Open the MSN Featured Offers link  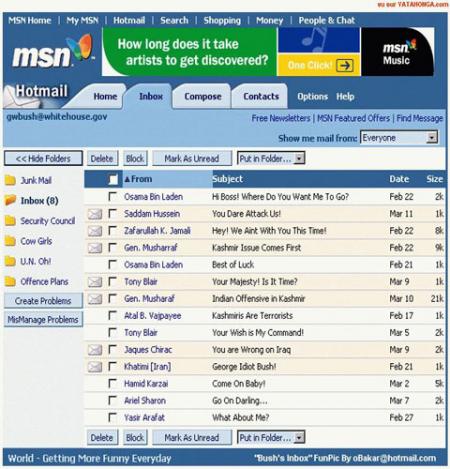[353, 118]
